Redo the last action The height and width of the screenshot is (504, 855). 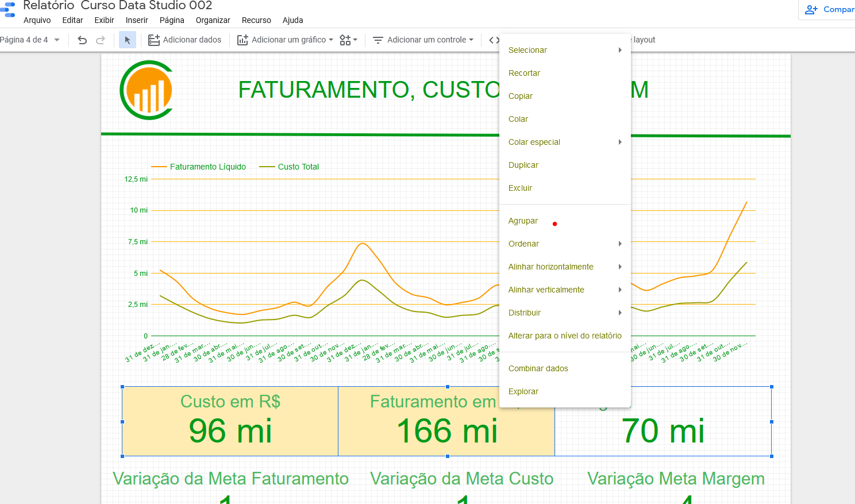coord(101,40)
